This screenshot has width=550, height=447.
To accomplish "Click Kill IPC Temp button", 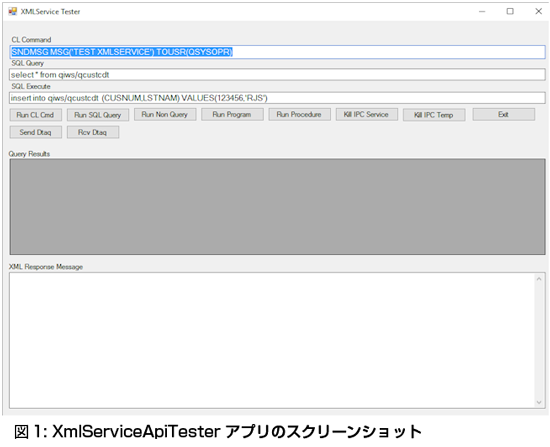I will pos(434,115).
